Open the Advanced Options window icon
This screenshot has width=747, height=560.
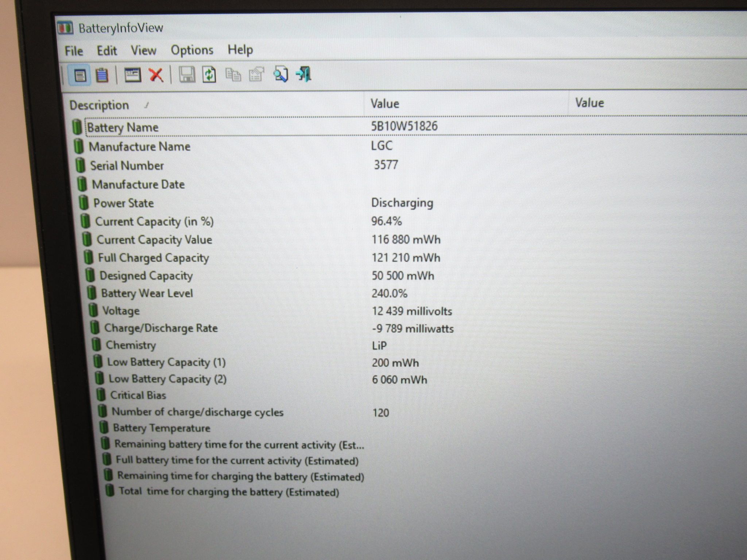133,75
